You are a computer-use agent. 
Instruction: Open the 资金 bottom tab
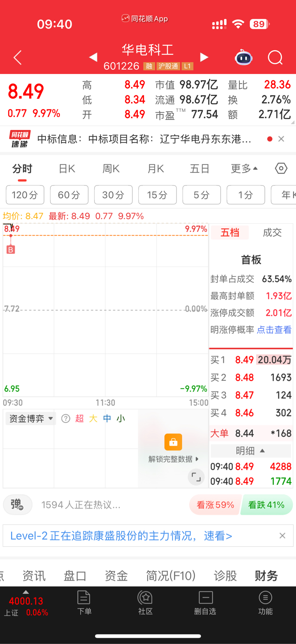click(116, 576)
